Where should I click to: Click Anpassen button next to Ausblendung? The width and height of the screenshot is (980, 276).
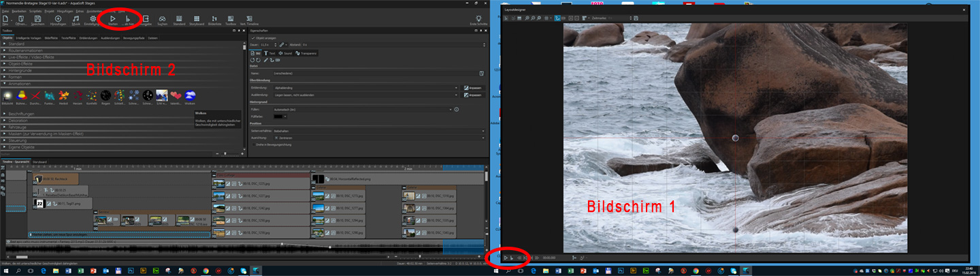pyautogui.click(x=474, y=95)
